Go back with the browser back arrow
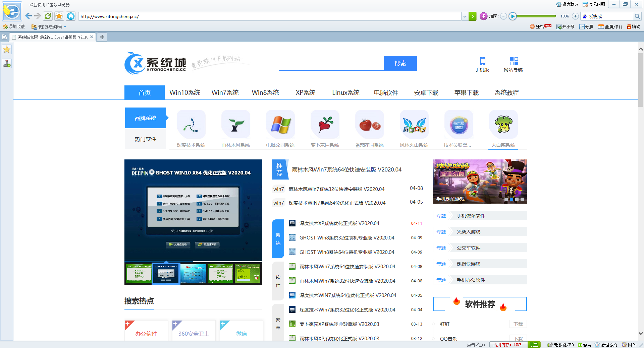 click(x=29, y=16)
